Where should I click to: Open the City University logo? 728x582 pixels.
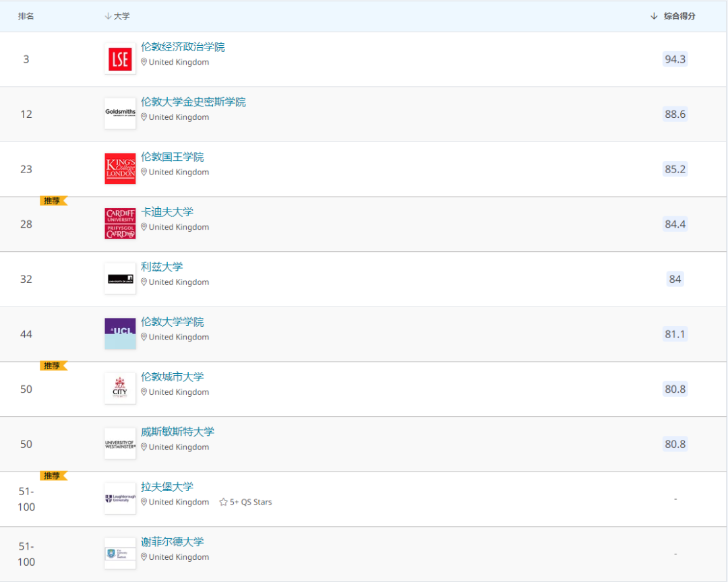point(120,389)
